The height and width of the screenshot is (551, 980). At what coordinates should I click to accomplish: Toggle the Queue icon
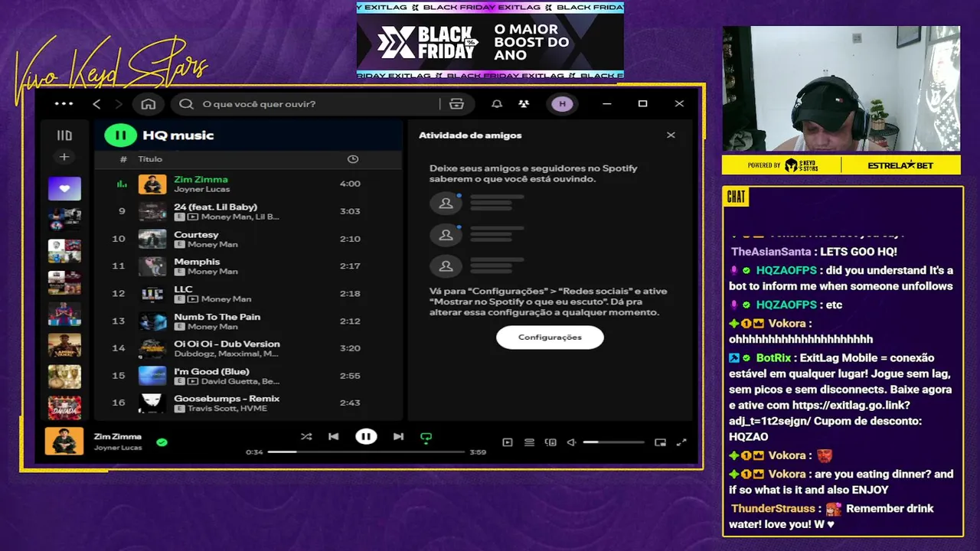529,442
